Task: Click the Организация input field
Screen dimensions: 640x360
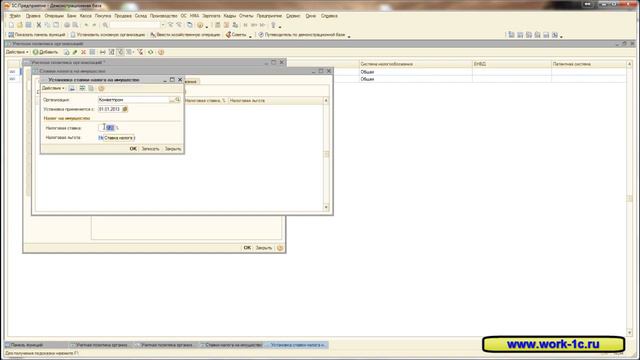Action: (x=133, y=100)
